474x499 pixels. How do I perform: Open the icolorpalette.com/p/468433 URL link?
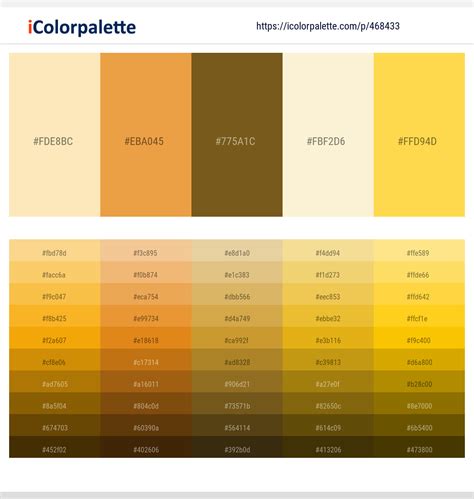coord(328,26)
